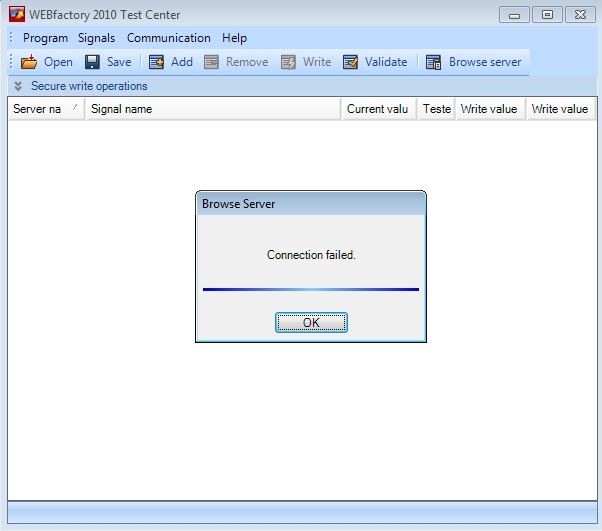Viewport: 602px width, 531px height.
Task: Dismiss the Connection failed dialog with OK
Action: tap(311, 323)
